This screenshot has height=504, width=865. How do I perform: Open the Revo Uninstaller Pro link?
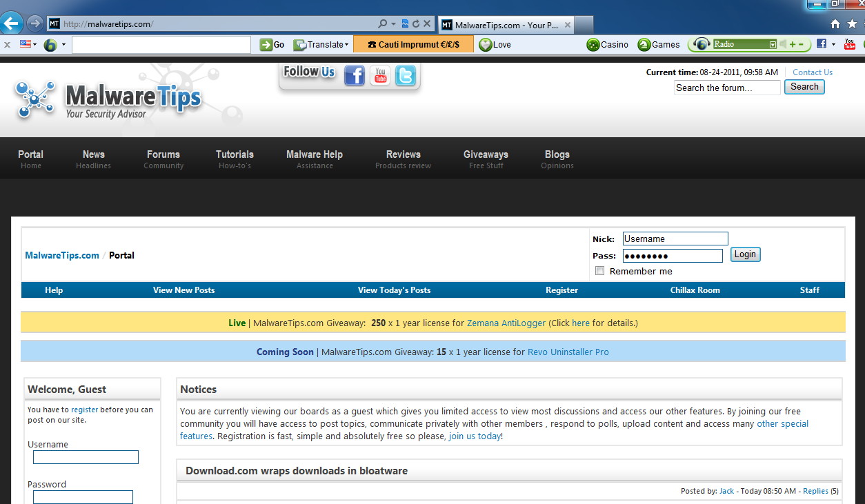[x=568, y=352]
